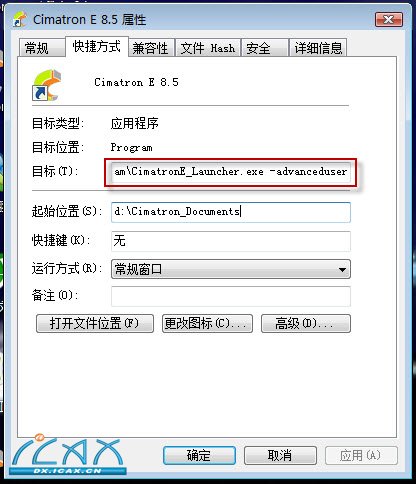Viewport: 416px width, 484px height.
Task: Click the 取消 cancel button
Action: (x=280, y=455)
